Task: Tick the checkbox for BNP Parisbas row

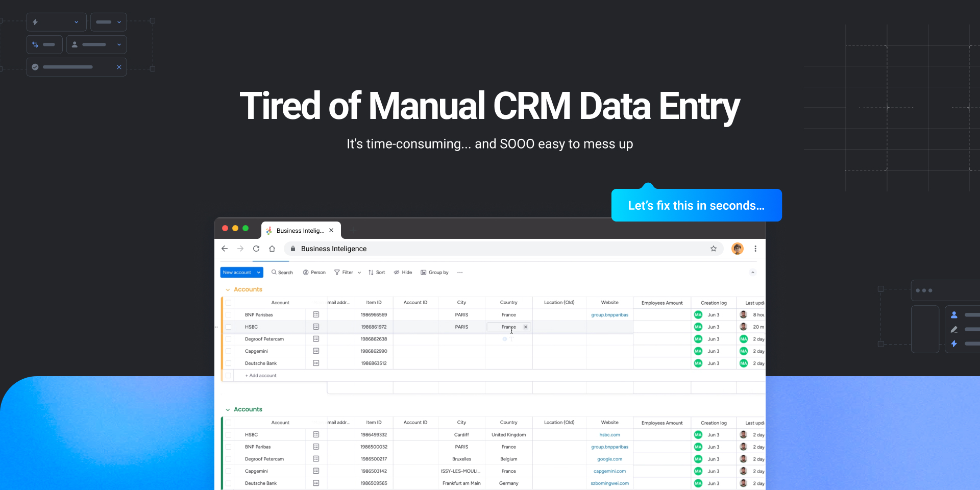Action: 228,315
